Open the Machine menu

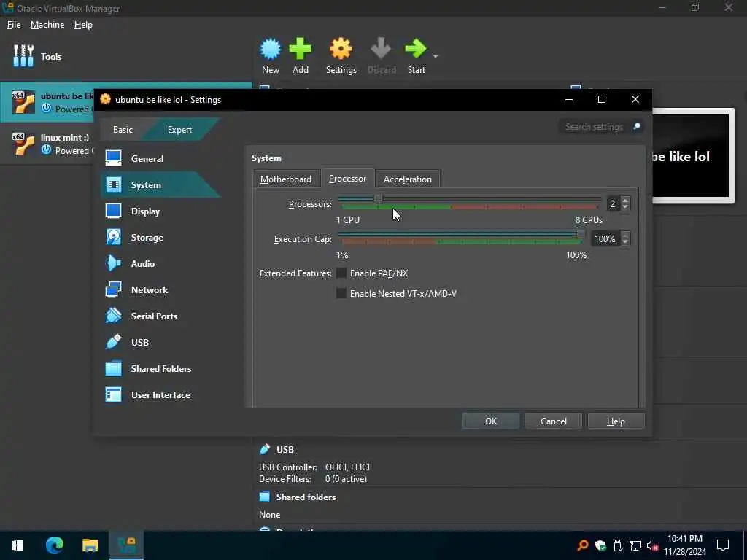click(47, 25)
